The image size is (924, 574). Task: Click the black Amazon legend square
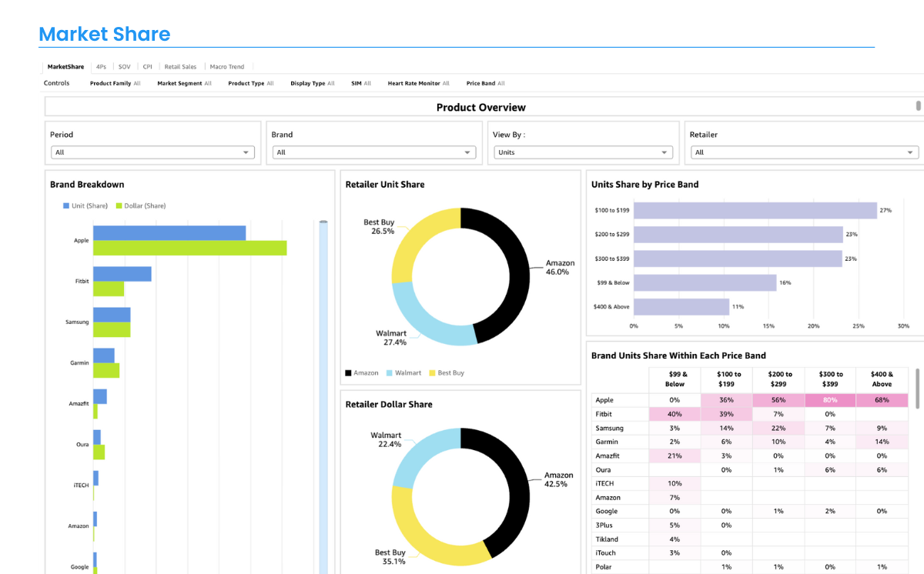coord(349,373)
